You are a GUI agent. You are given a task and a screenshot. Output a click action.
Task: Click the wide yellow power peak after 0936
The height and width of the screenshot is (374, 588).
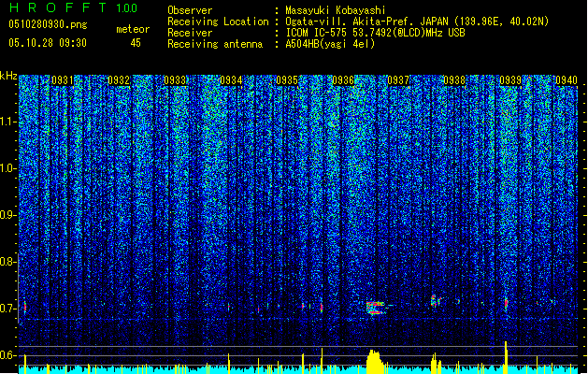coord(375,362)
